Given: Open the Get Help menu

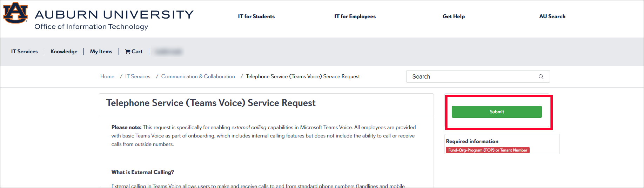Looking at the screenshot, I should (x=454, y=16).
